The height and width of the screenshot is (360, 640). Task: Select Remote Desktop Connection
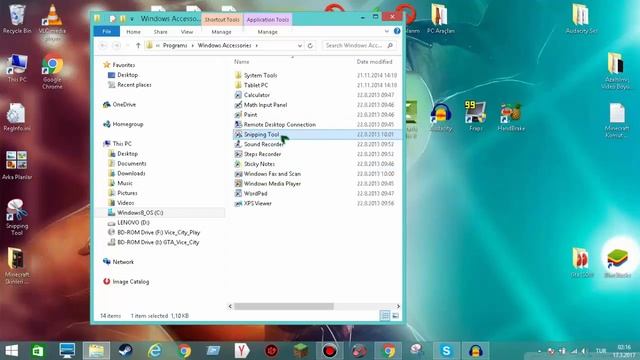[x=280, y=124]
